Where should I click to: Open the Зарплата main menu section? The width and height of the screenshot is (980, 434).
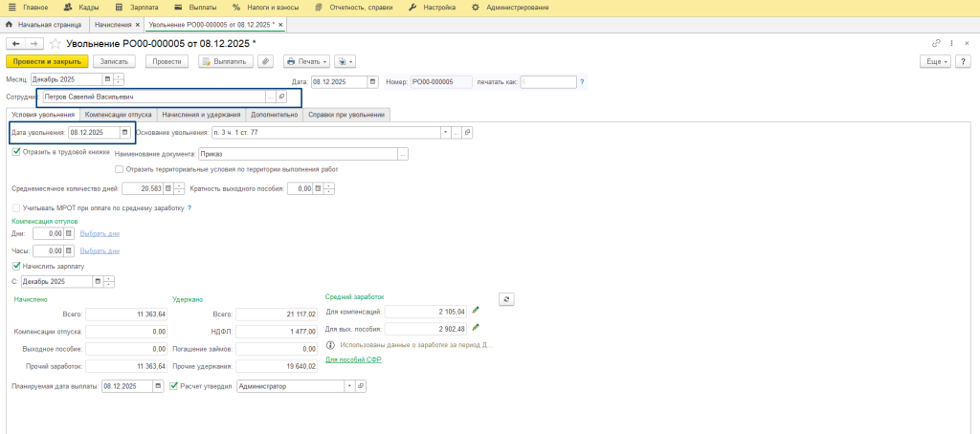(x=139, y=7)
